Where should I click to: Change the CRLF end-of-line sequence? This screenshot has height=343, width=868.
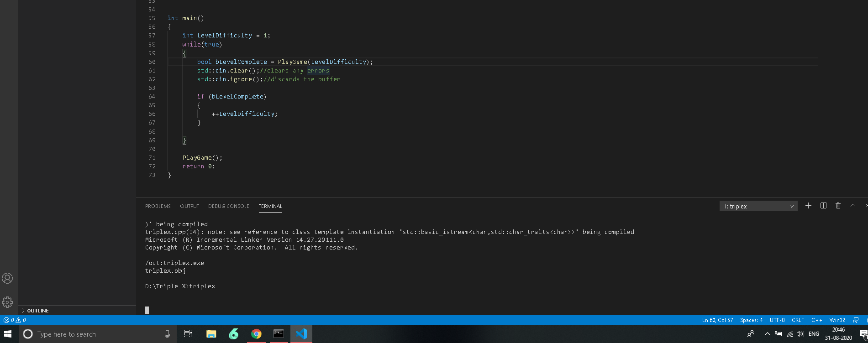pos(798,320)
